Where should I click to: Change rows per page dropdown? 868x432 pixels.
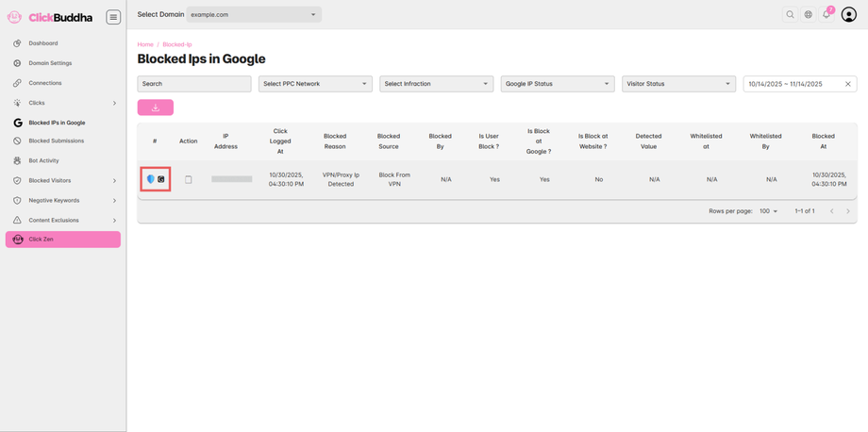[769, 211]
